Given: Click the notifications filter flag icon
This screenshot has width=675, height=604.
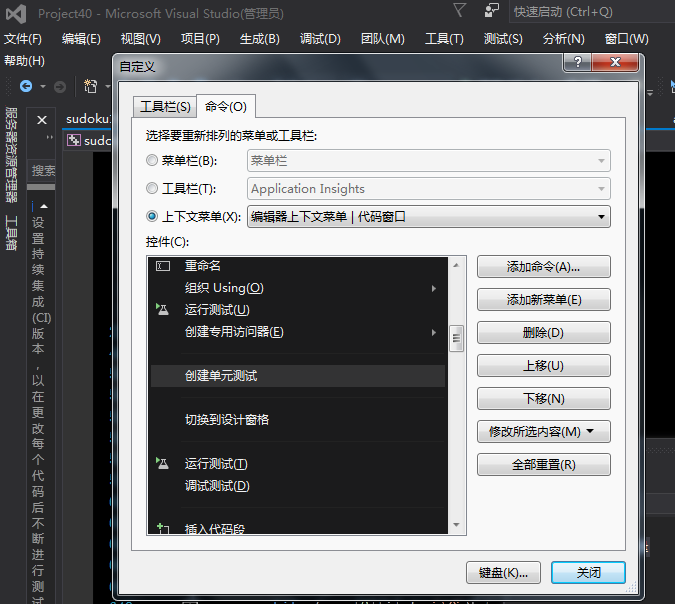Looking at the screenshot, I should [x=459, y=10].
